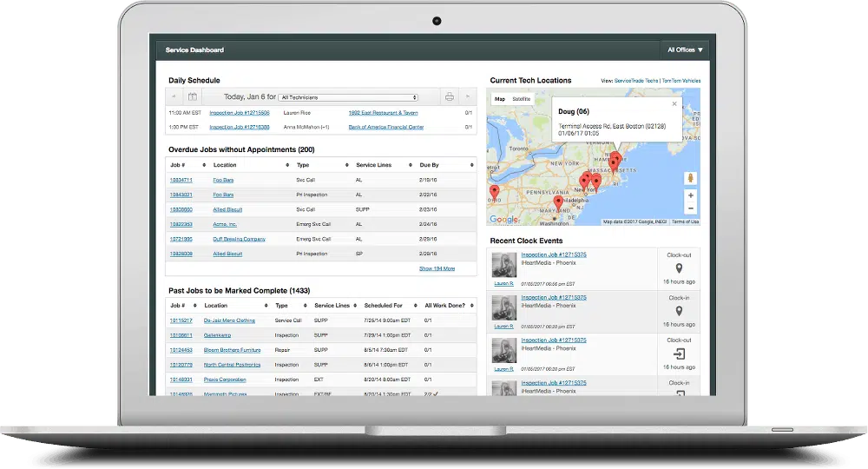Click the Show 194 More link
The width and height of the screenshot is (868, 469).
[x=437, y=268]
